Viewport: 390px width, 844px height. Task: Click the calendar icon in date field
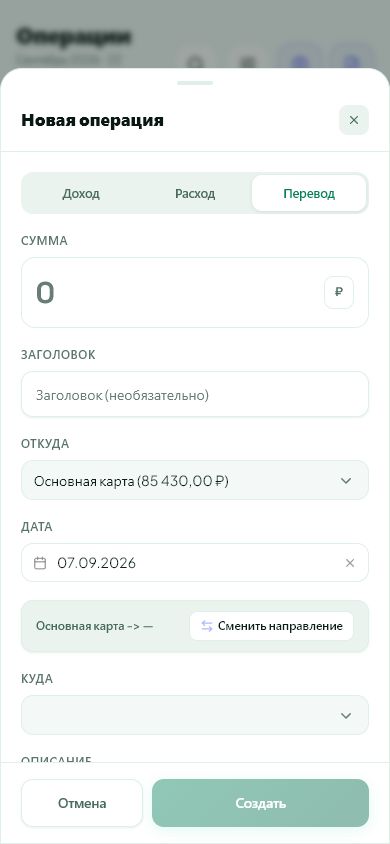(x=40, y=563)
